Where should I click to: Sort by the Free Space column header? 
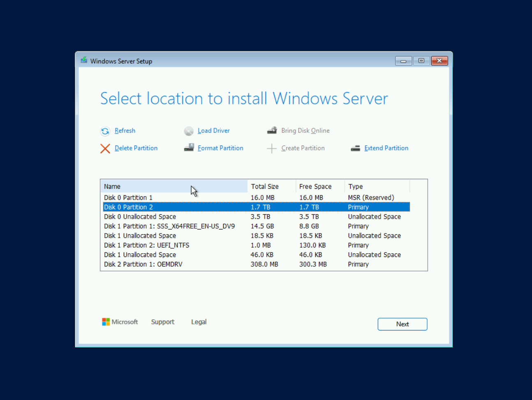320,186
